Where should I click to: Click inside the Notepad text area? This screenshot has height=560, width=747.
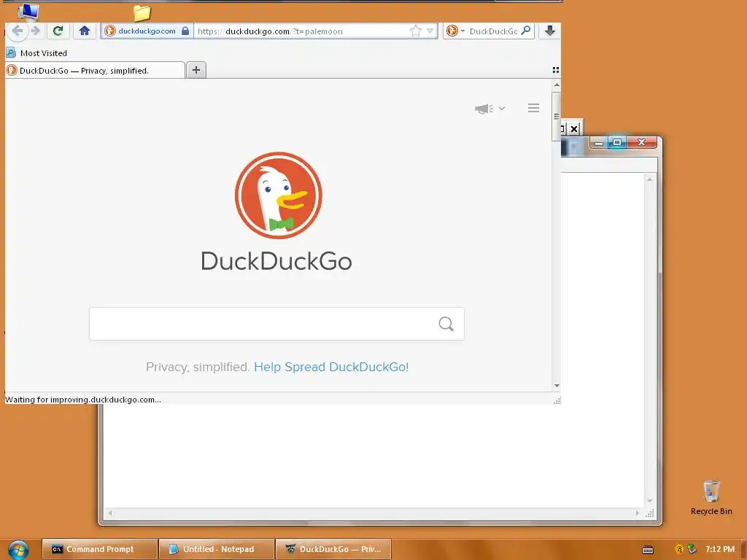[x=374, y=456]
